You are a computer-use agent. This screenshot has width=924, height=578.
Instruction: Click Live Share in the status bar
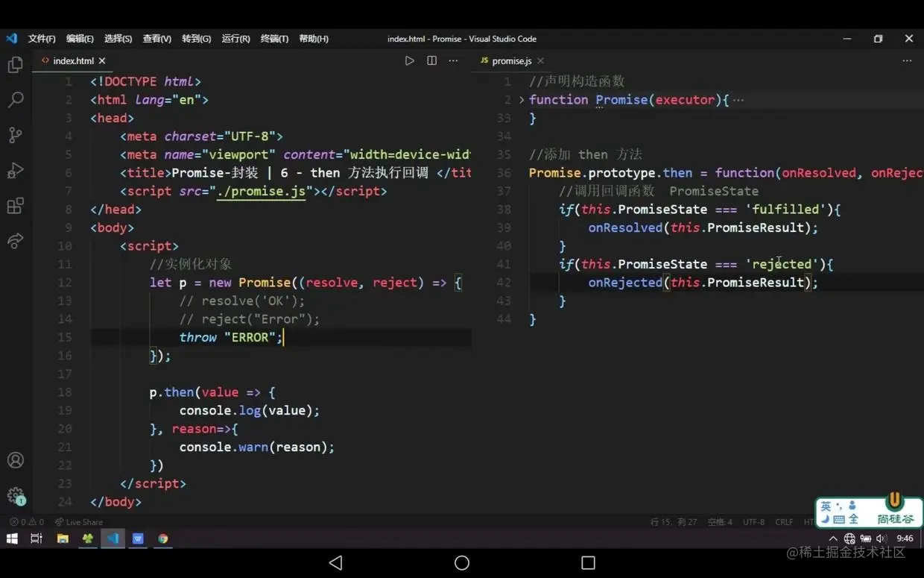79,522
